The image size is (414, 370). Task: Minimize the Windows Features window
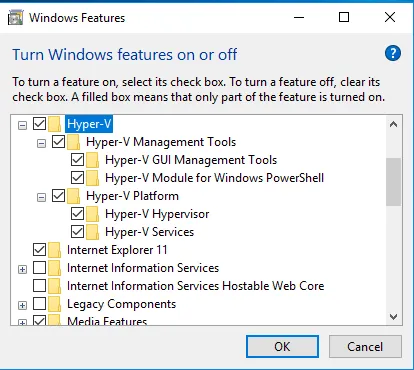(x=299, y=17)
